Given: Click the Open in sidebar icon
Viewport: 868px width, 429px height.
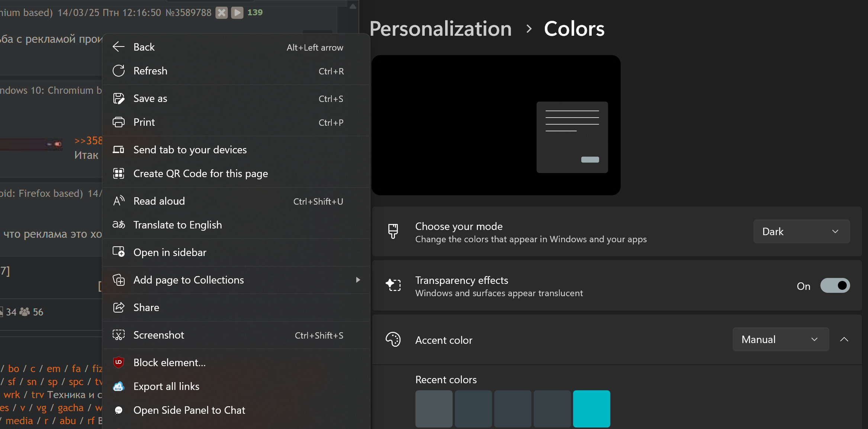Looking at the screenshot, I should coord(119,252).
